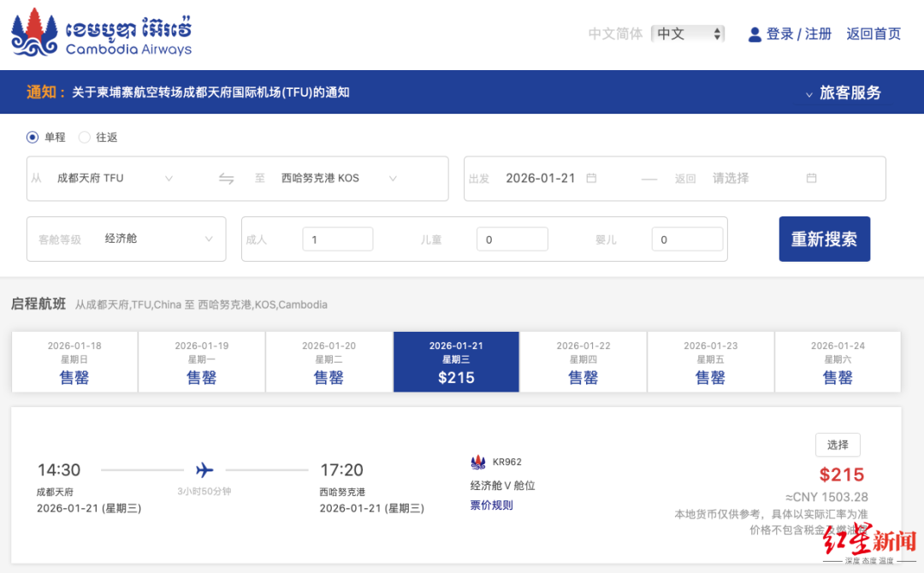The width and height of the screenshot is (924, 573).
Task: Click the 选择 button for flight KR962
Action: point(838,445)
